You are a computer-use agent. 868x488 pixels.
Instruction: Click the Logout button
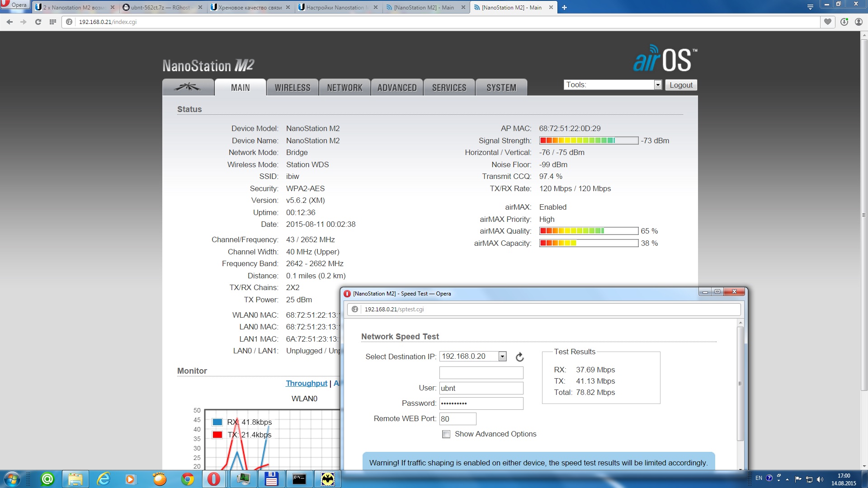(x=681, y=85)
